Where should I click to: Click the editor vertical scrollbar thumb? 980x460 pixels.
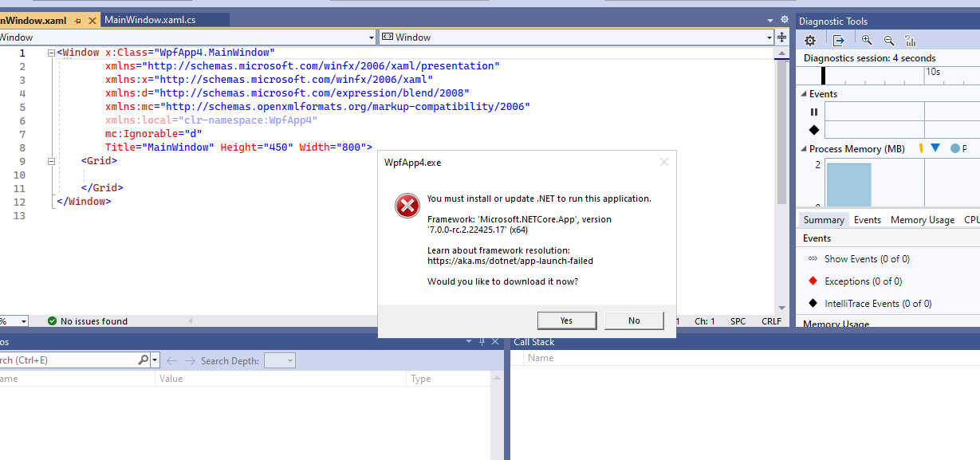781,132
